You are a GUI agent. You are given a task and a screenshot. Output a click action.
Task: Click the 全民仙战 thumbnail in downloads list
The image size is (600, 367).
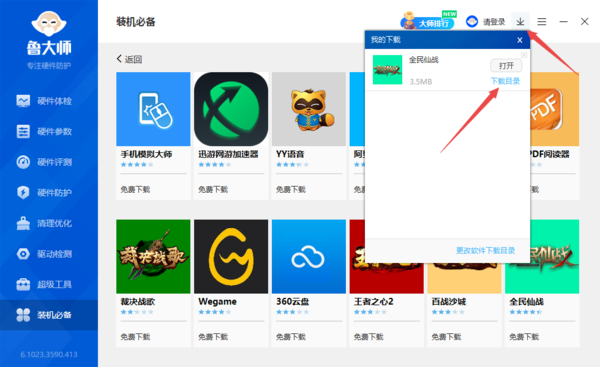coord(387,70)
